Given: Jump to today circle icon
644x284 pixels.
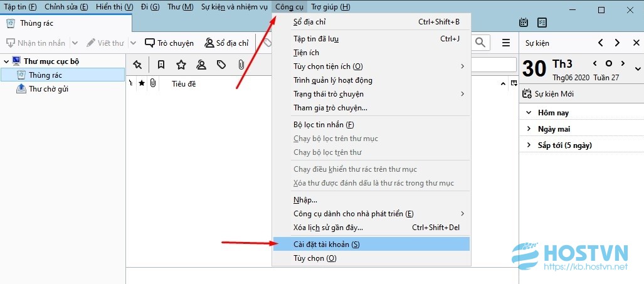Looking at the screenshot, I should tap(609, 63).
